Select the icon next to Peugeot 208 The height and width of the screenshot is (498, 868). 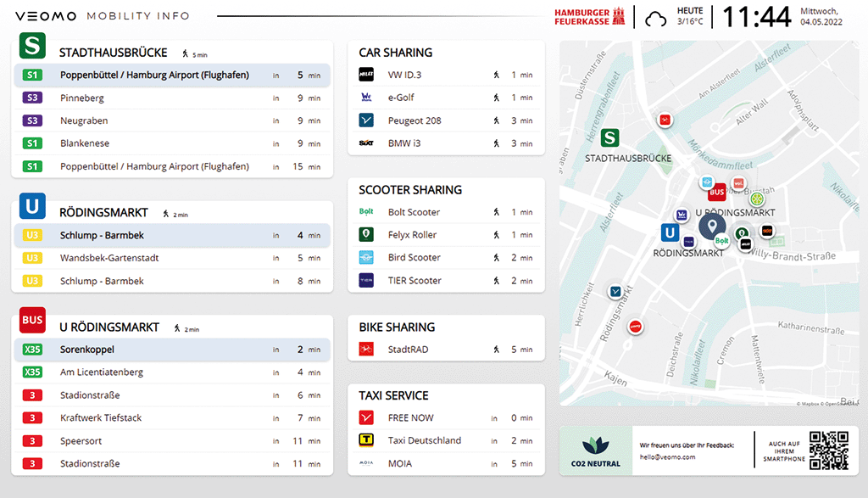[x=366, y=120]
